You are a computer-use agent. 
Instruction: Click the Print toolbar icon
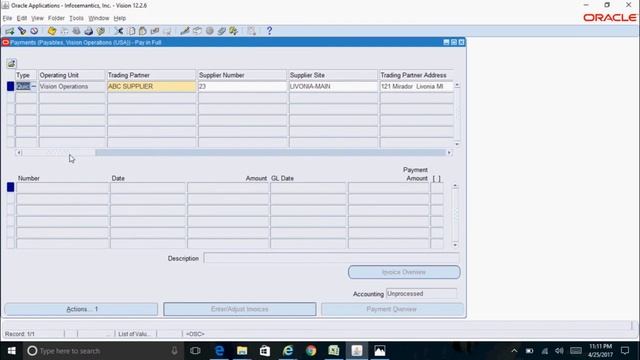tap(89, 31)
